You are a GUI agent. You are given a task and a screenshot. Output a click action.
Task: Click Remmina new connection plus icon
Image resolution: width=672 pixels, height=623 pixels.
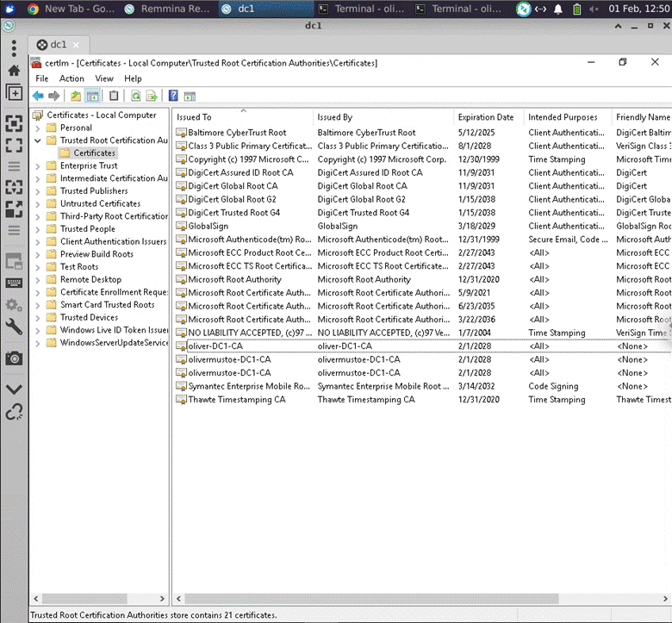click(14, 92)
